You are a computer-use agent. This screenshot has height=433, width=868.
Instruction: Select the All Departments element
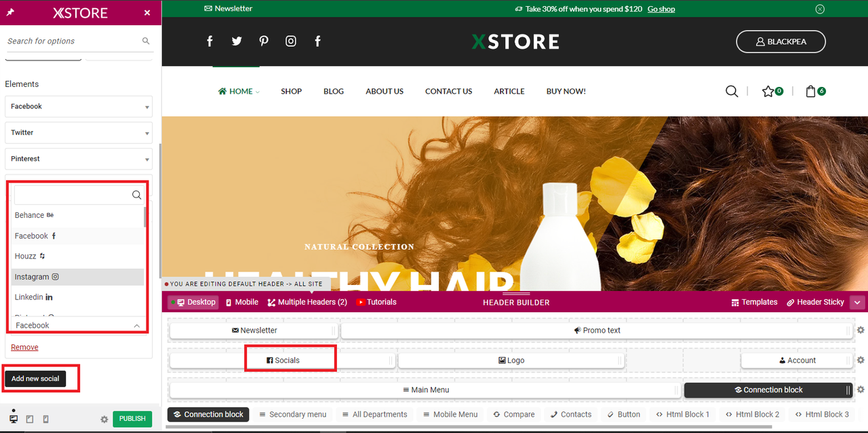374,414
